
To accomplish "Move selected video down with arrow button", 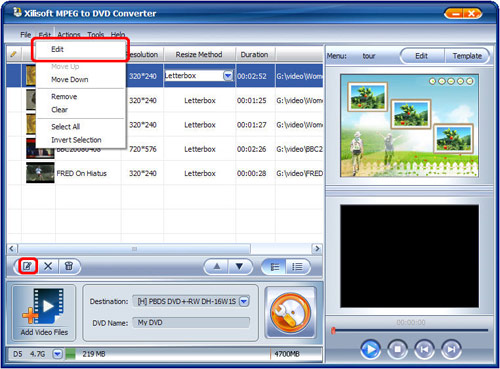I will click(239, 266).
